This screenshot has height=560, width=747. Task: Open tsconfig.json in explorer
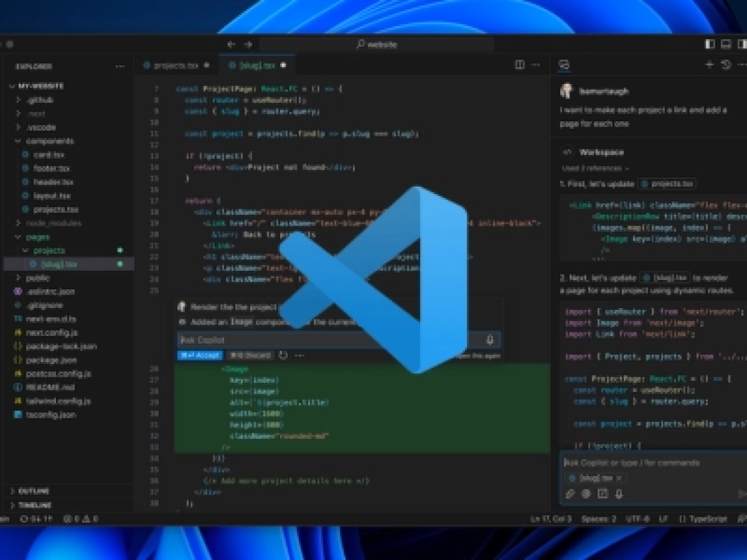click(x=69, y=415)
